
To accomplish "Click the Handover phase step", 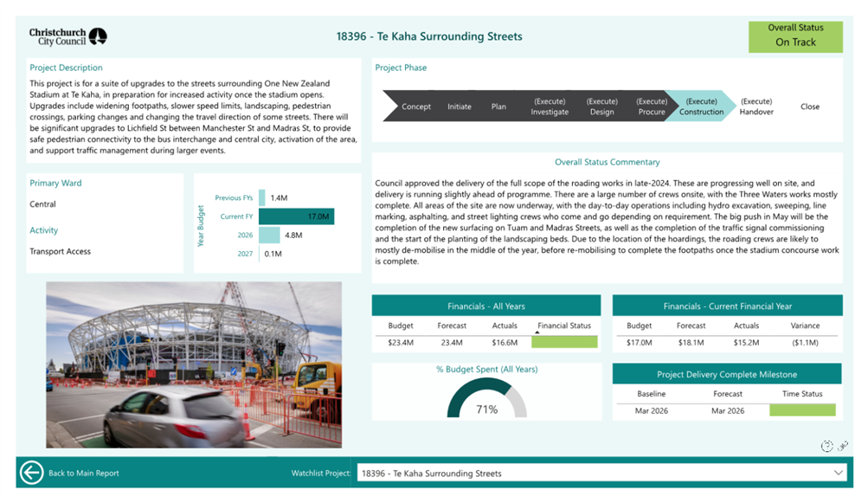I will pos(756,106).
